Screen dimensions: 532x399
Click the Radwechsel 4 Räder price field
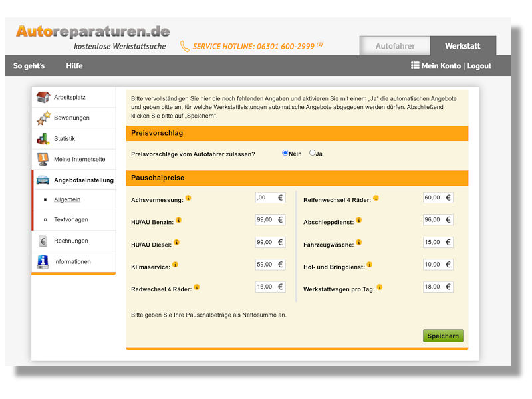(271, 287)
